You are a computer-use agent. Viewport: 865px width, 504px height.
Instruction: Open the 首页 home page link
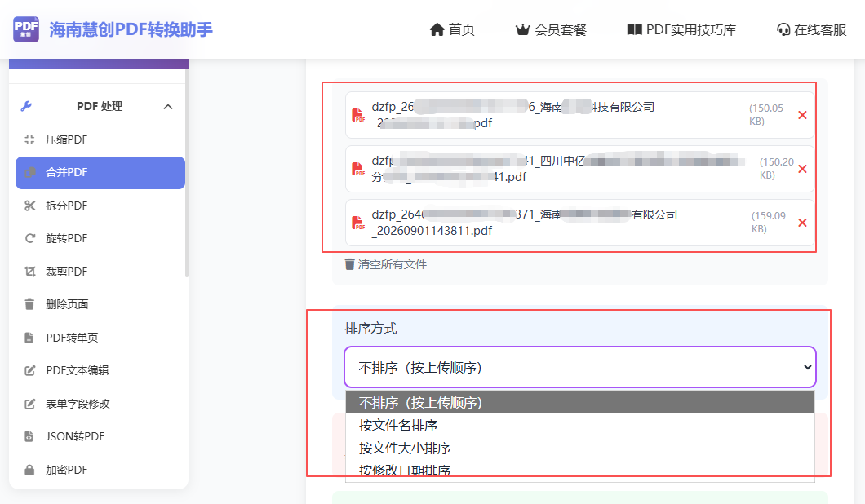point(452,30)
